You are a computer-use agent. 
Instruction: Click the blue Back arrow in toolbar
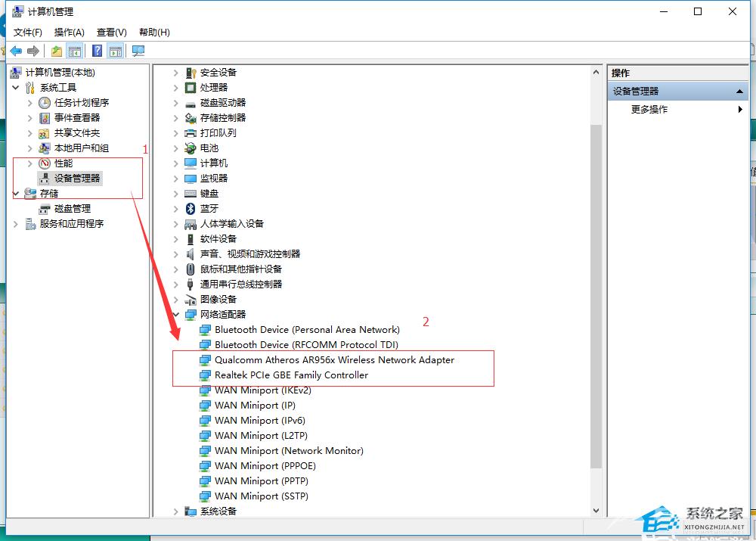16,51
